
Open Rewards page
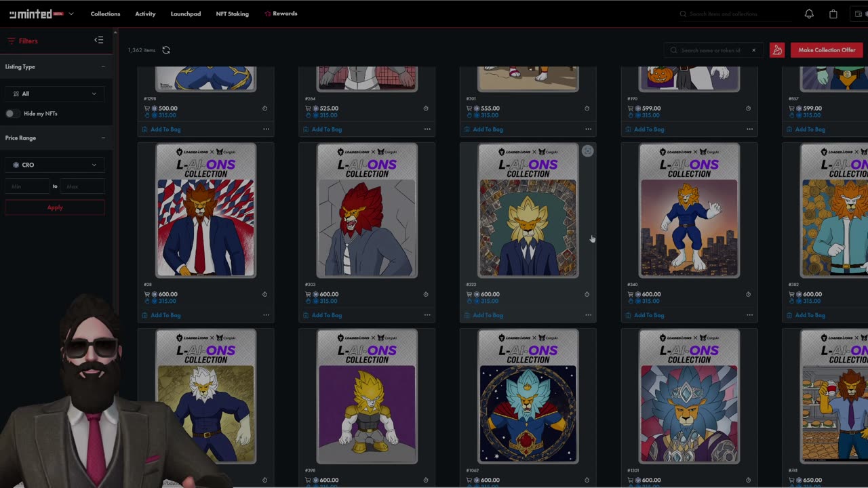tap(281, 14)
